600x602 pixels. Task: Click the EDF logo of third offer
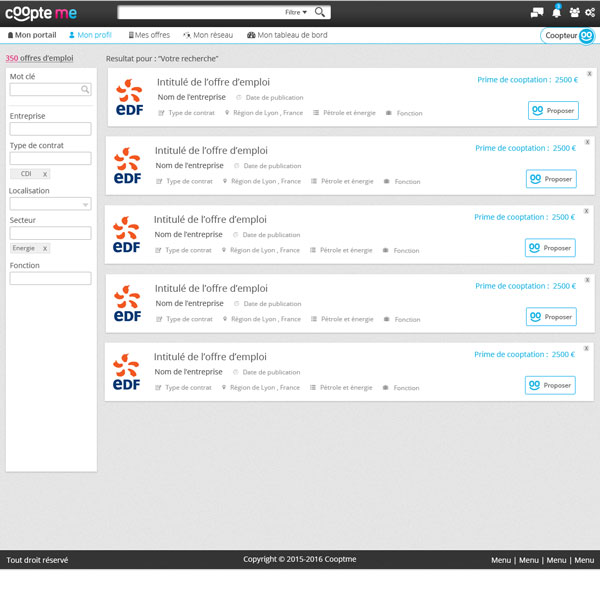(x=126, y=235)
